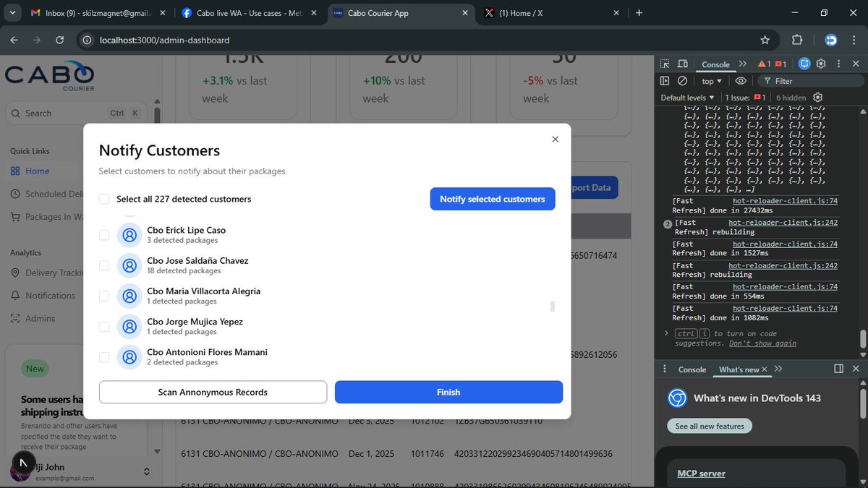Click the 6 hidden messages label
868x488 pixels.
pos(791,98)
